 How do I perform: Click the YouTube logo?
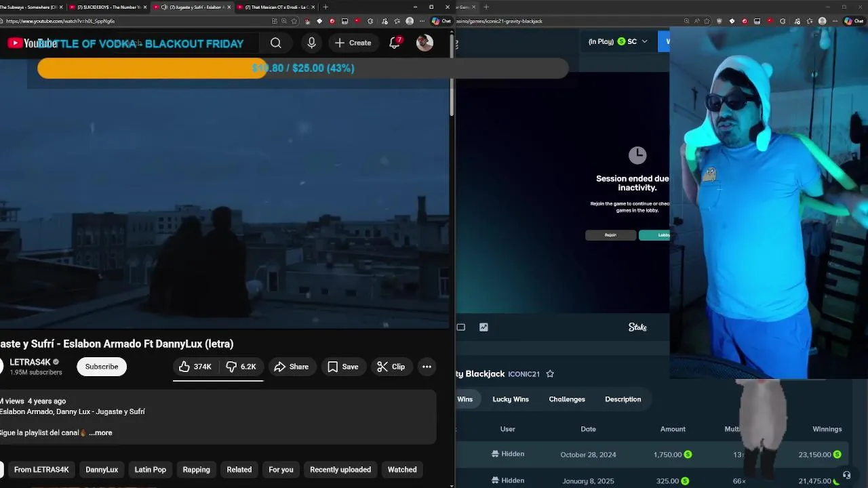tap(33, 43)
